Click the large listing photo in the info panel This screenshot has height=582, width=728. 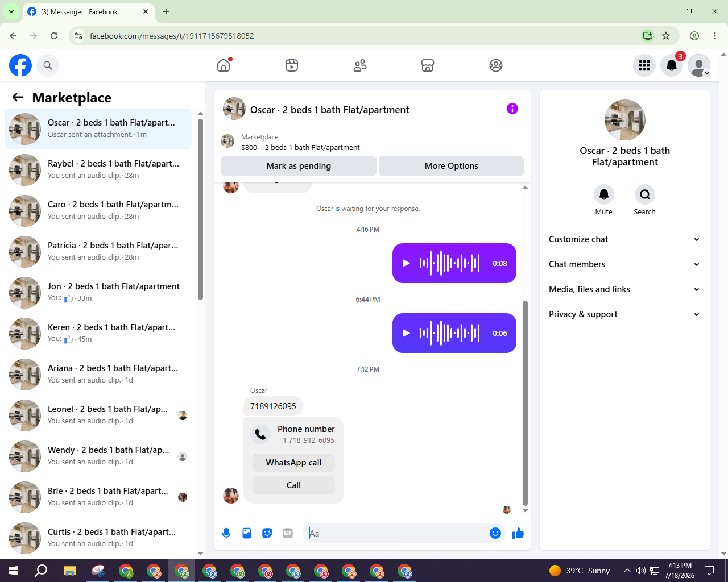tap(625, 120)
